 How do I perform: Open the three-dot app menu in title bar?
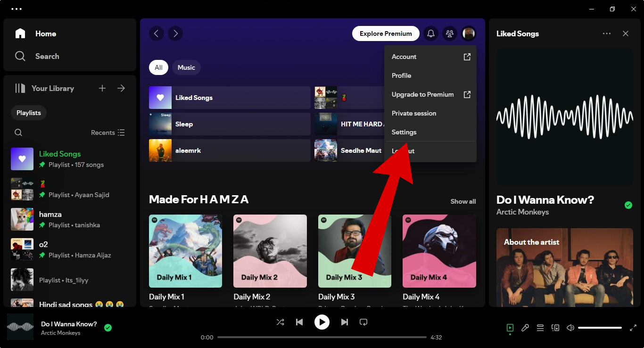pyautogui.click(x=17, y=9)
